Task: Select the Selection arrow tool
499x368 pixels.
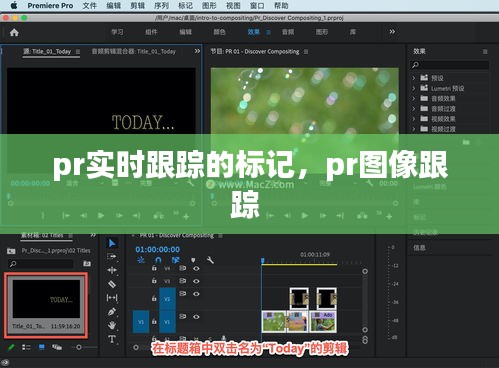Action: coord(112,243)
